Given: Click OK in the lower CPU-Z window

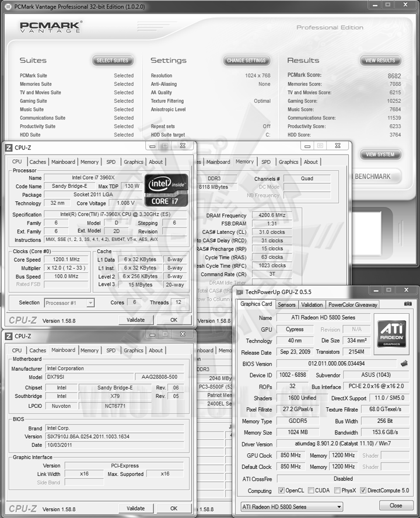Looking at the screenshot, I should click(174, 509).
